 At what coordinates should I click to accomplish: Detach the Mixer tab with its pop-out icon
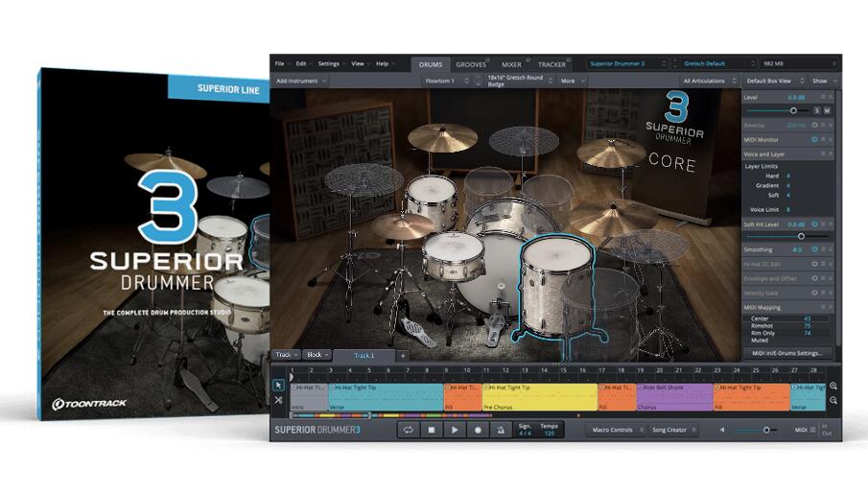[x=528, y=59]
